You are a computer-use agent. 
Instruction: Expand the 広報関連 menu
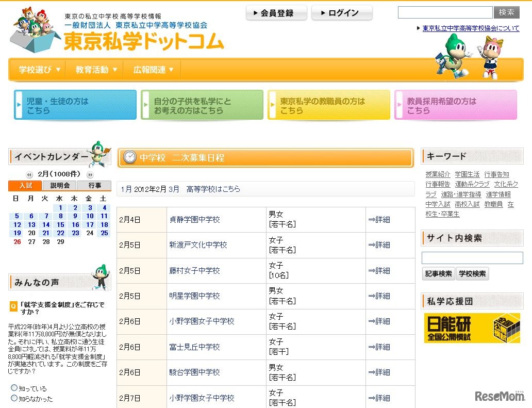click(x=153, y=70)
